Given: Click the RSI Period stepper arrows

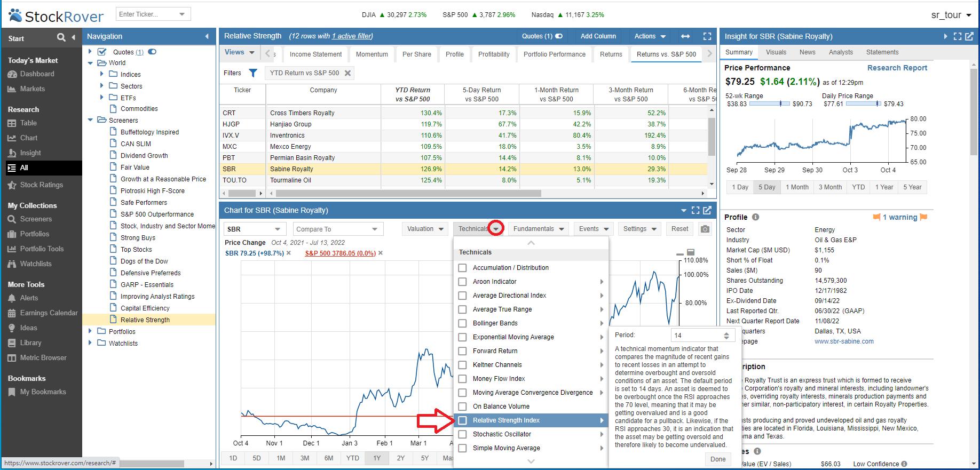Looking at the screenshot, I should pyautogui.click(x=726, y=336).
